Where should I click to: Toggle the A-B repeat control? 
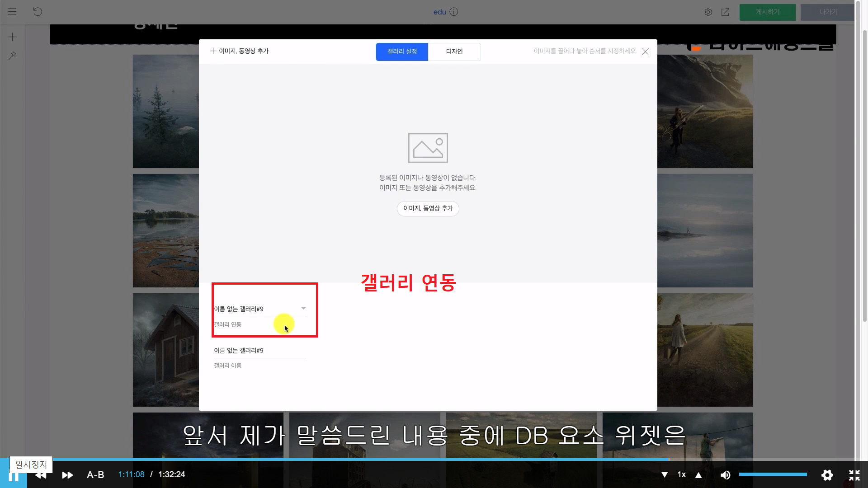point(95,475)
